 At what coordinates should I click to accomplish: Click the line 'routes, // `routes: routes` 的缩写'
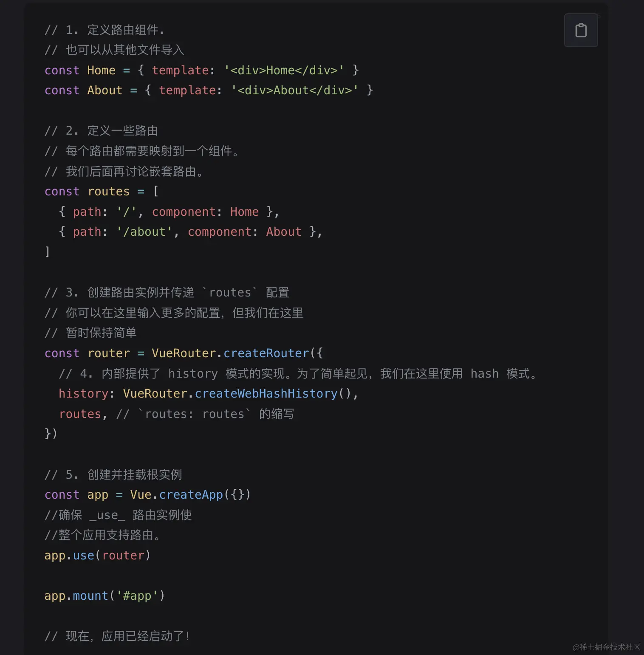point(176,414)
